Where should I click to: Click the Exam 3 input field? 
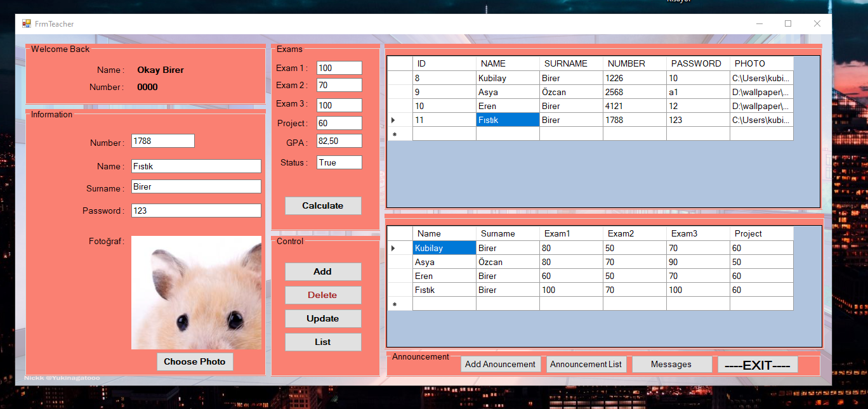coord(339,105)
